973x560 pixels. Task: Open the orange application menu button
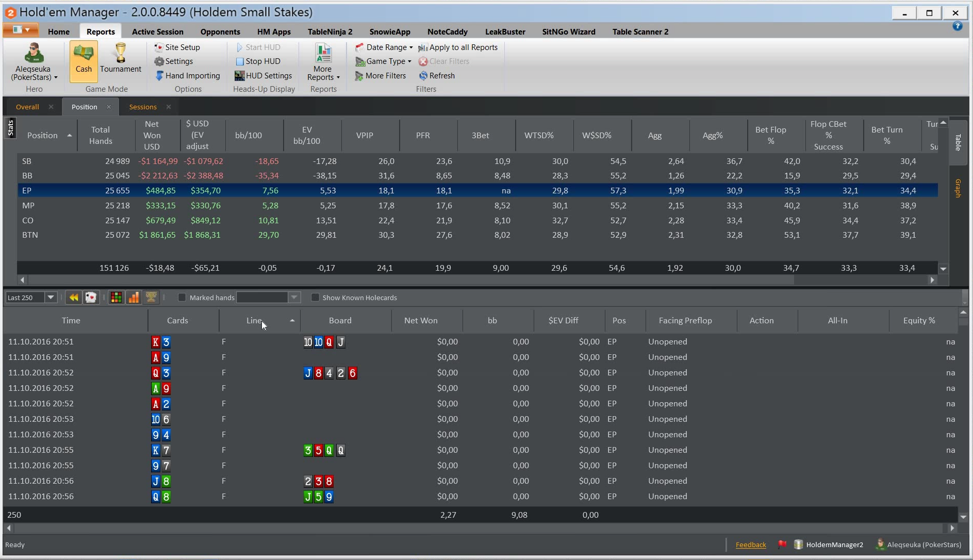coord(21,30)
